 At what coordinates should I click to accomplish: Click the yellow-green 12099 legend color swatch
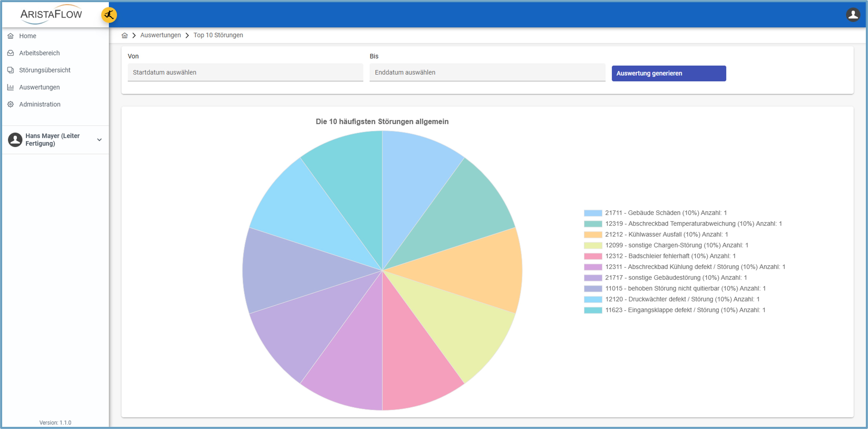click(593, 245)
